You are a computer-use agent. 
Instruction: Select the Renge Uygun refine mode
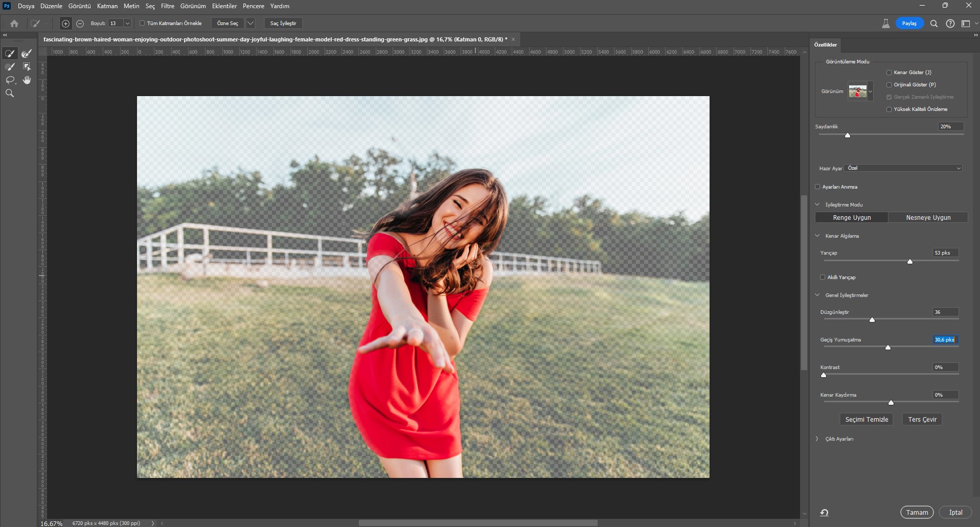[852, 218]
